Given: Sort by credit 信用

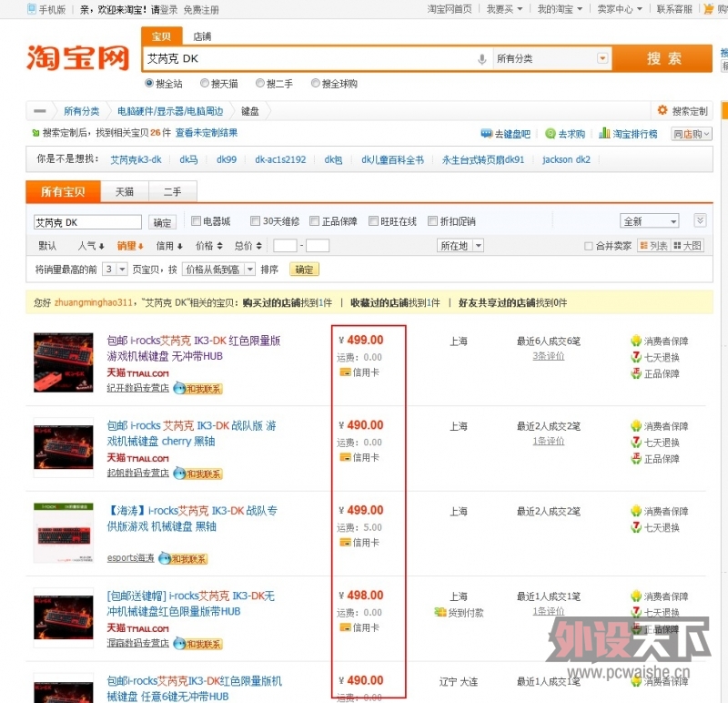Looking at the screenshot, I should point(169,246).
